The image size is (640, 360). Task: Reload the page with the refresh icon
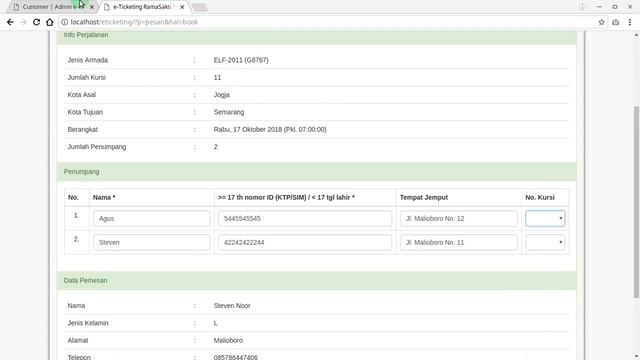(36, 22)
